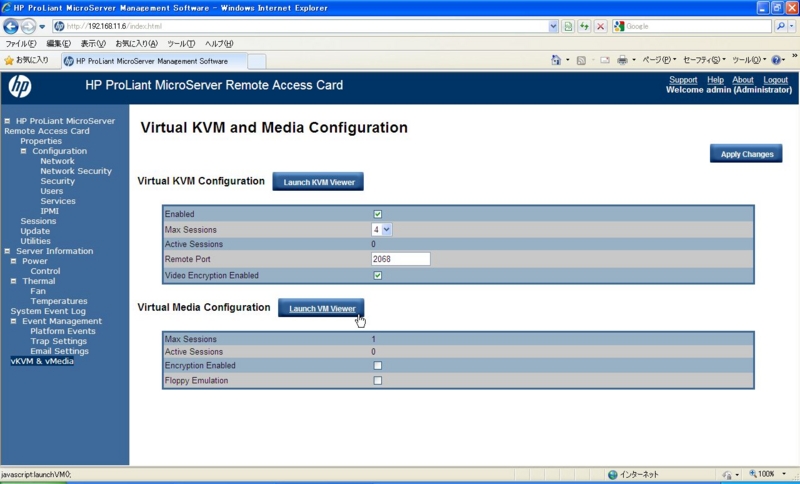Collapse the Event Management tree node
The height and width of the screenshot is (484, 800).
coord(13,321)
